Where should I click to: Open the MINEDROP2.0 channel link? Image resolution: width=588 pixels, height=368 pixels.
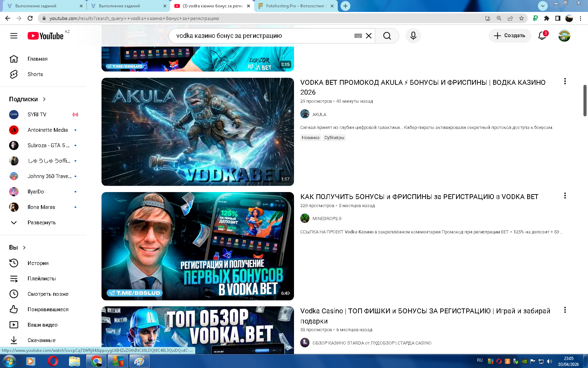[327, 219]
